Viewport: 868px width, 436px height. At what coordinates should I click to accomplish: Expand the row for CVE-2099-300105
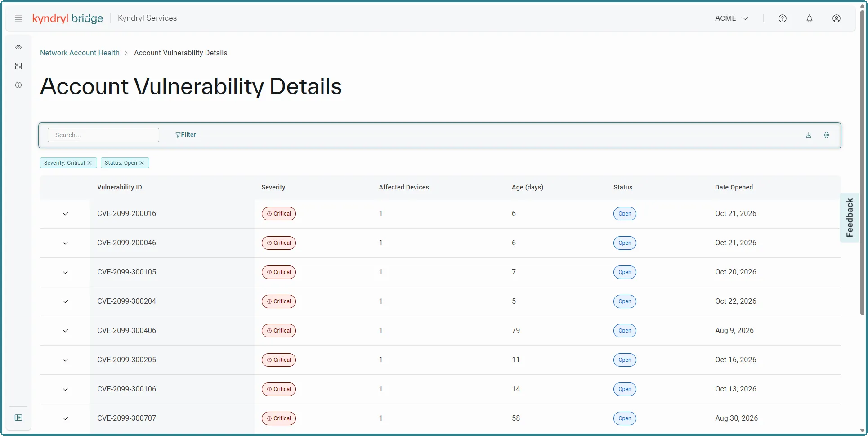click(65, 272)
